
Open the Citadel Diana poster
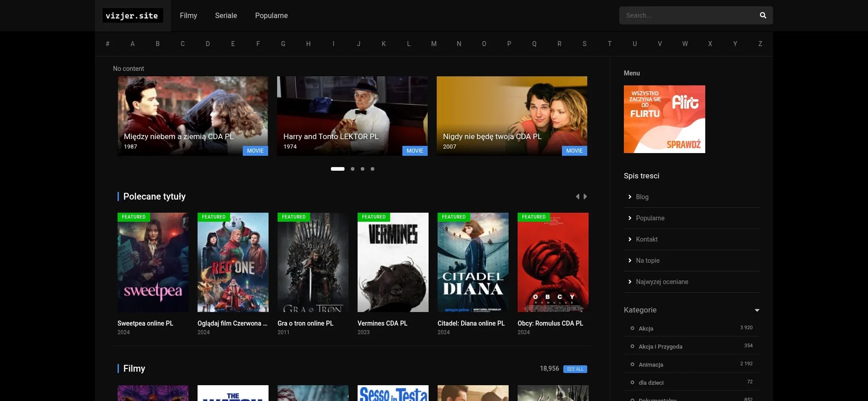point(473,262)
